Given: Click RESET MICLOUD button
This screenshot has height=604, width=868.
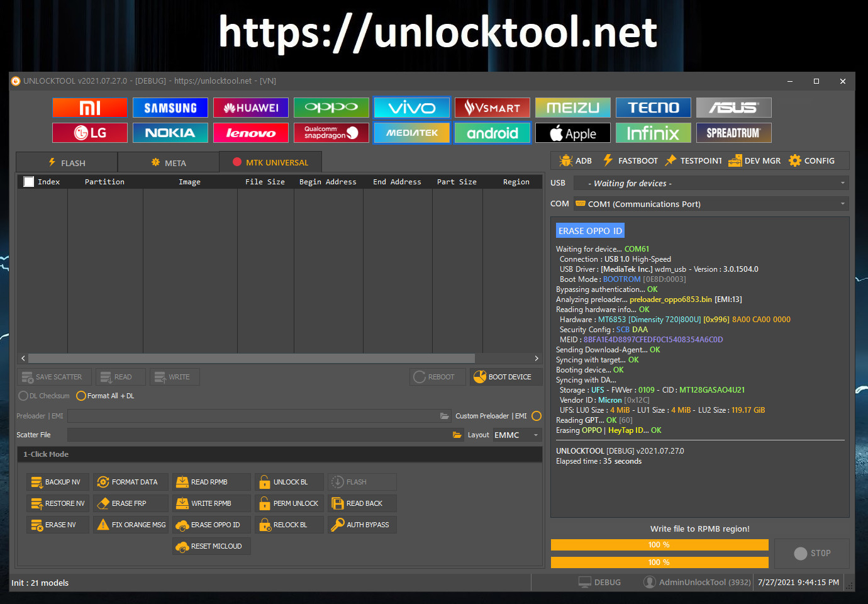Looking at the screenshot, I should pyautogui.click(x=211, y=546).
